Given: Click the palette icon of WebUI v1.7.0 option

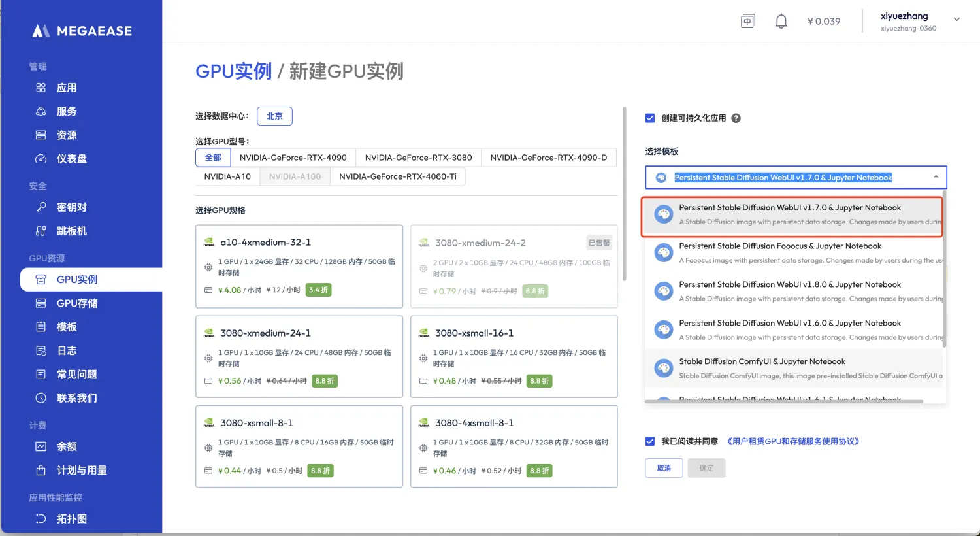Looking at the screenshot, I should pyautogui.click(x=664, y=214).
